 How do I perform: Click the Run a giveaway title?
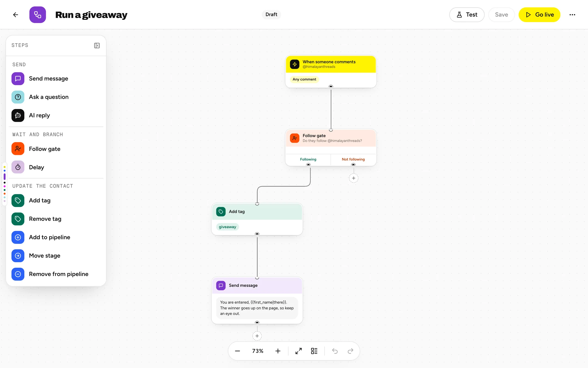pyautogui.click(x=91, y=15)
